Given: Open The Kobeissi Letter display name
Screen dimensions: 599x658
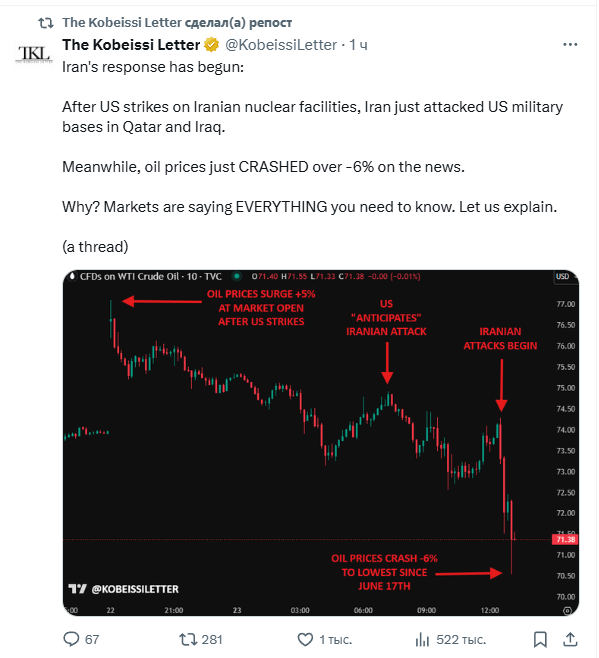Looking at the screenshot, I should click(x=131, y=44).
